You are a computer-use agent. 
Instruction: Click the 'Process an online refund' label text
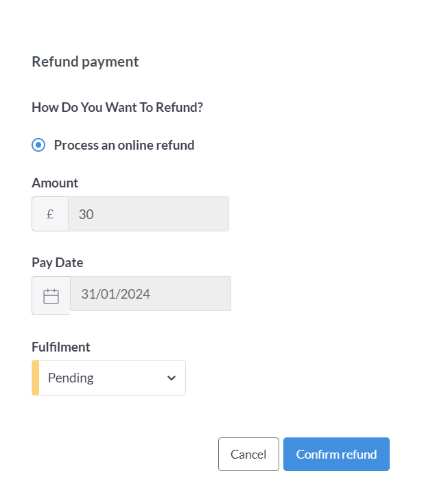tap(124, 146)
